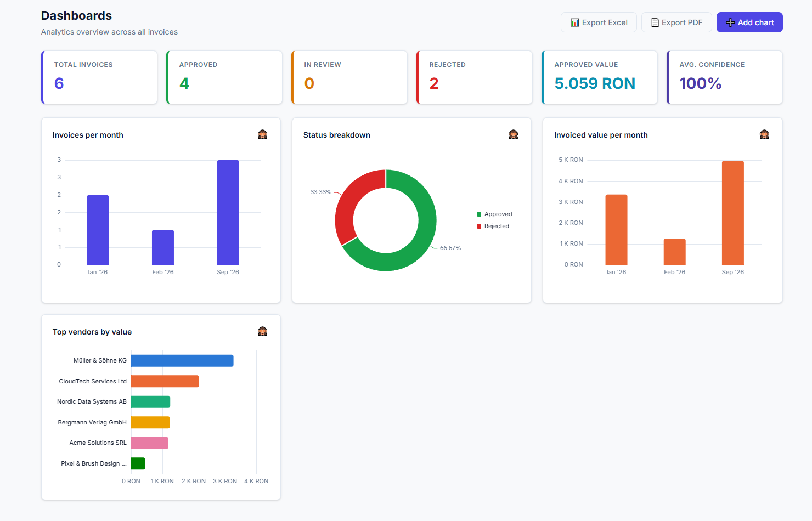Select the Pixel & Brush Design green bar
The height and width of the screenshot is (521, 812).
(x=138, y=463)
